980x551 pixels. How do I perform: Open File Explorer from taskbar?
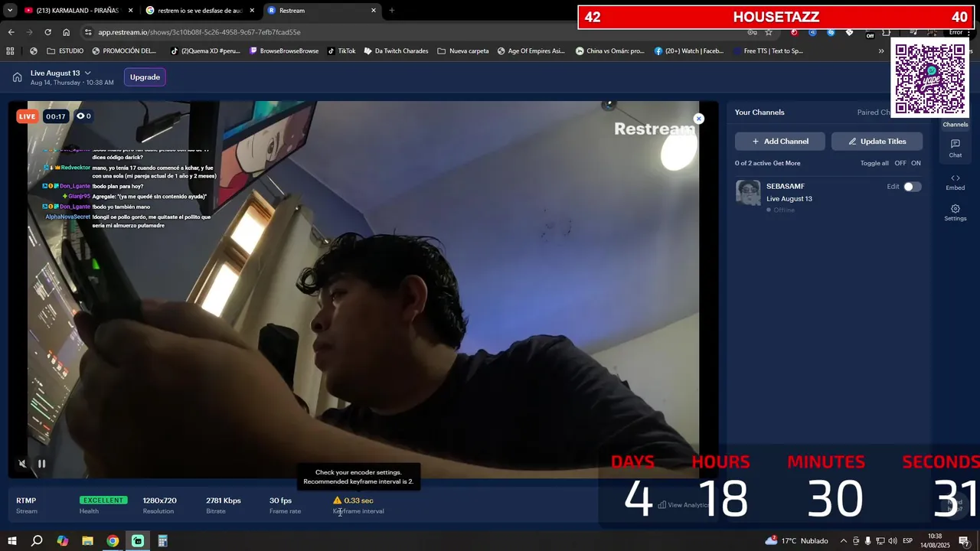87,541
